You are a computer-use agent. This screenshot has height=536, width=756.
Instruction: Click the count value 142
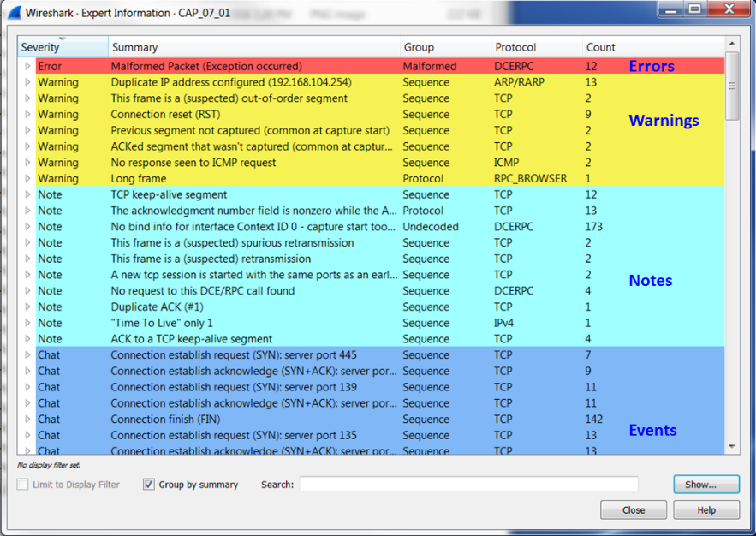(x=594, y=420)
